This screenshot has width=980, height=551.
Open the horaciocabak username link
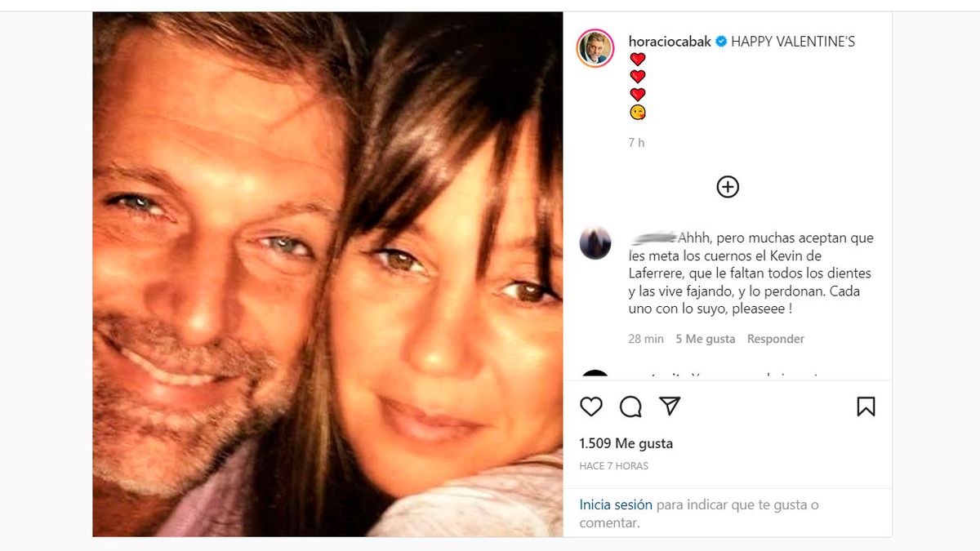click(x=670, y=42)
